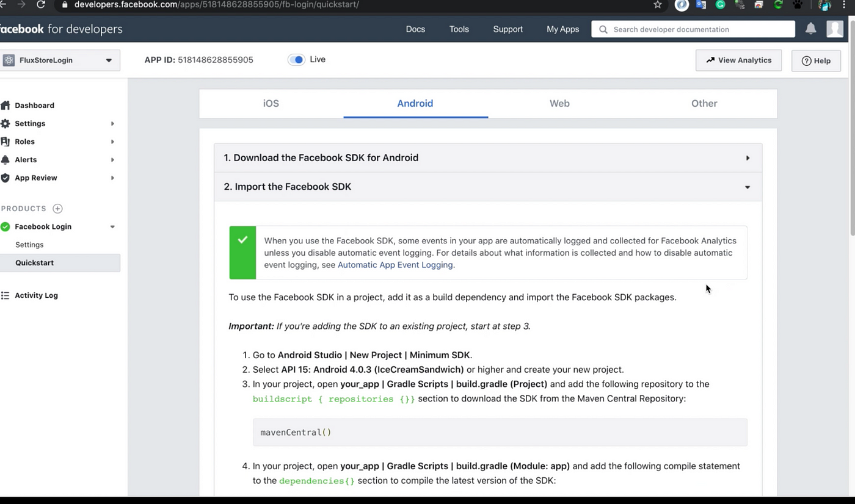
Task: Open My Apps in top navigation
Action: [x=562, y=29]
